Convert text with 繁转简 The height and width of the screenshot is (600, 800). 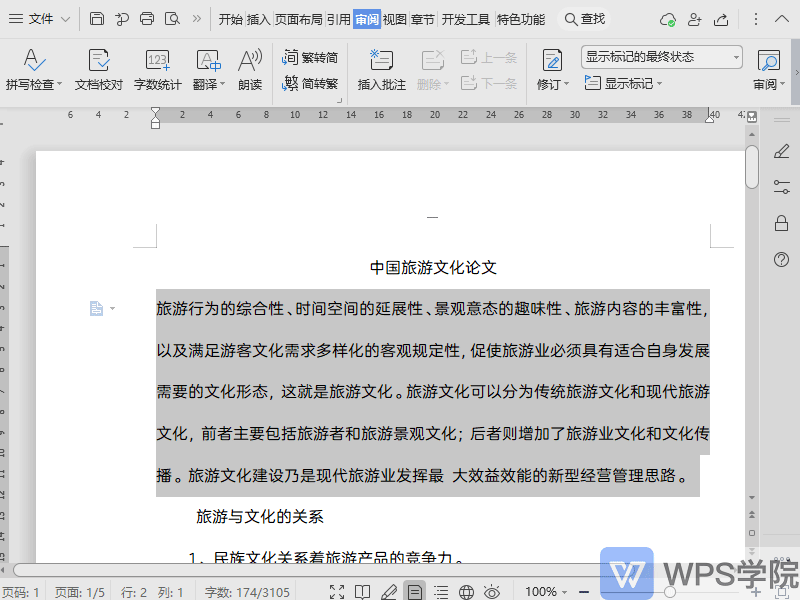310,57
